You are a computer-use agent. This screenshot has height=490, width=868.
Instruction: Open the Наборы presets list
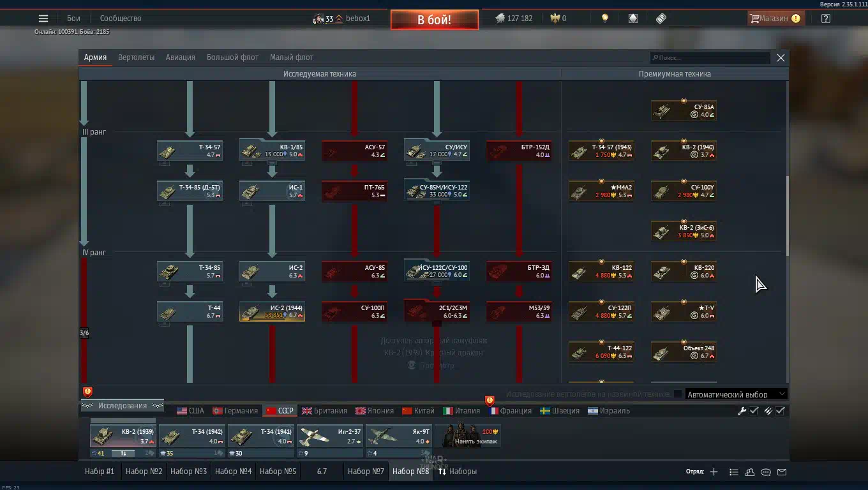tap(457, 471)
